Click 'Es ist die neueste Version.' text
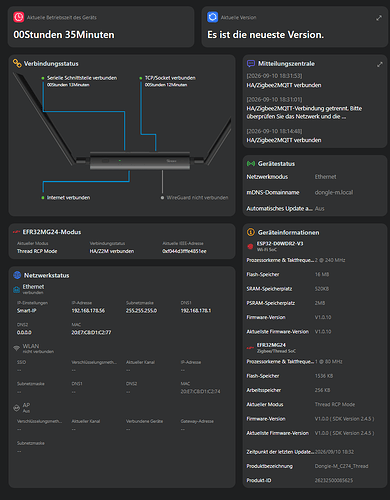Screen dimensions: 390x500 click(265, 35)
